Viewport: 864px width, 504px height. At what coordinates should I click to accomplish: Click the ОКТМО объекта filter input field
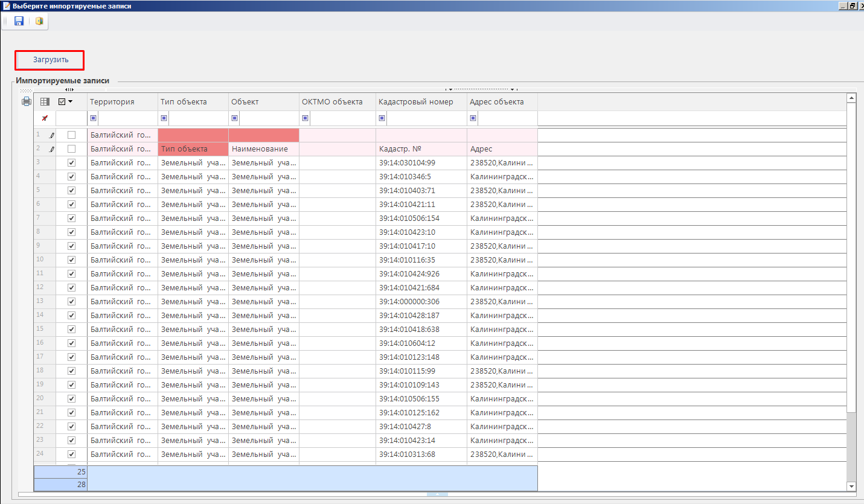[x=342, y=118]
